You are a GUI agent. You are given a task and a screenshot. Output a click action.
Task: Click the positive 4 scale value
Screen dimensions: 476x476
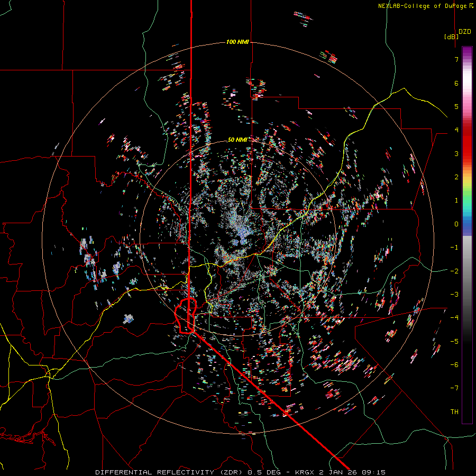[456, 130]
